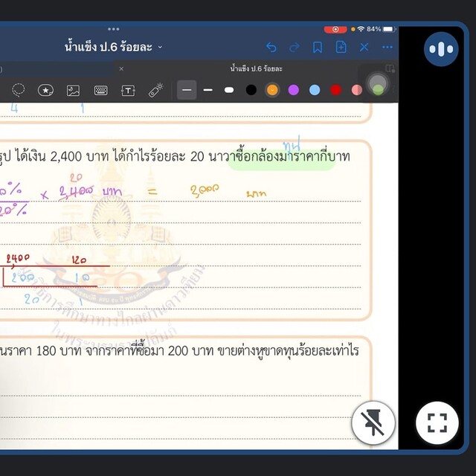Open the keyboard typing tool

(x=101, y=90)
